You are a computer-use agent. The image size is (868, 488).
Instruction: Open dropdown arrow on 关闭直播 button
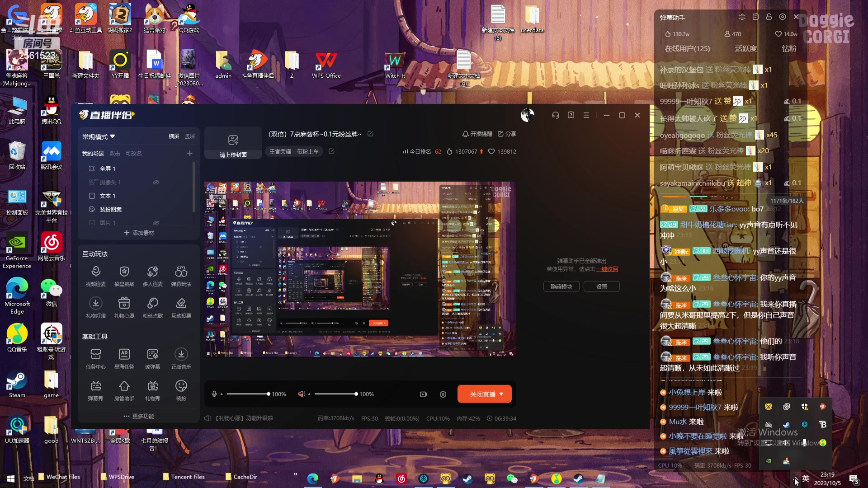(x=501, y=394)
